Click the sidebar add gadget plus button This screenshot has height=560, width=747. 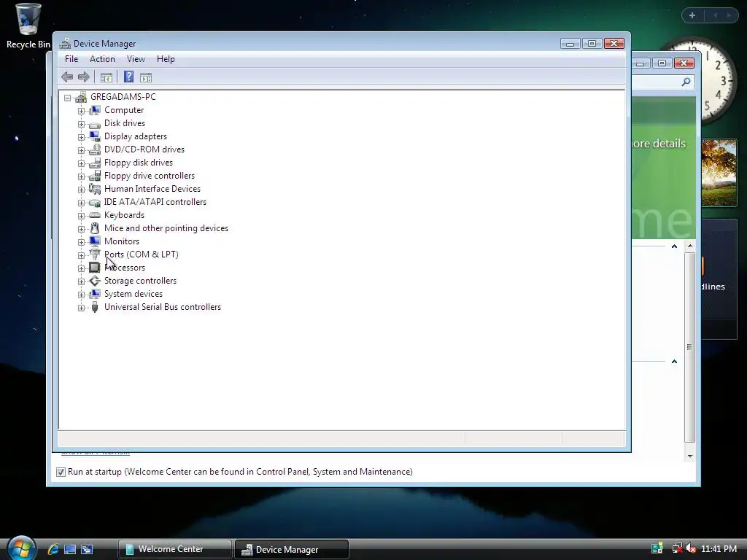click(x=692, y=15)
